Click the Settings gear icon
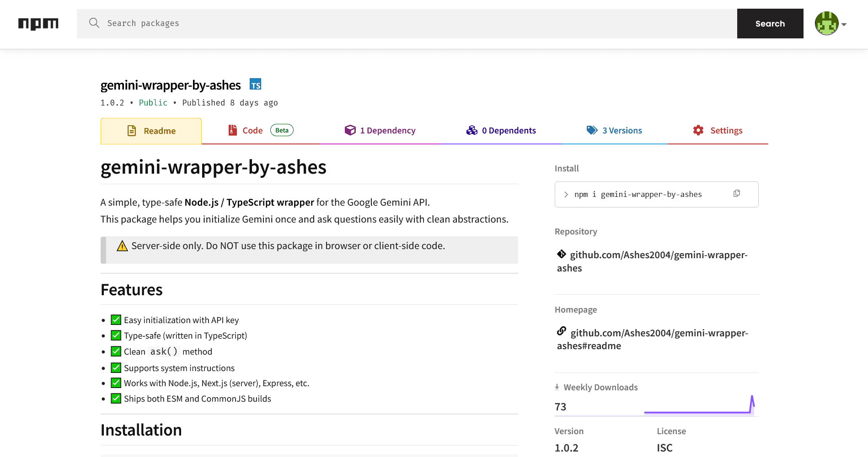Image resolution: width=868 pixels, height=457 pixels. click(698, 130)
